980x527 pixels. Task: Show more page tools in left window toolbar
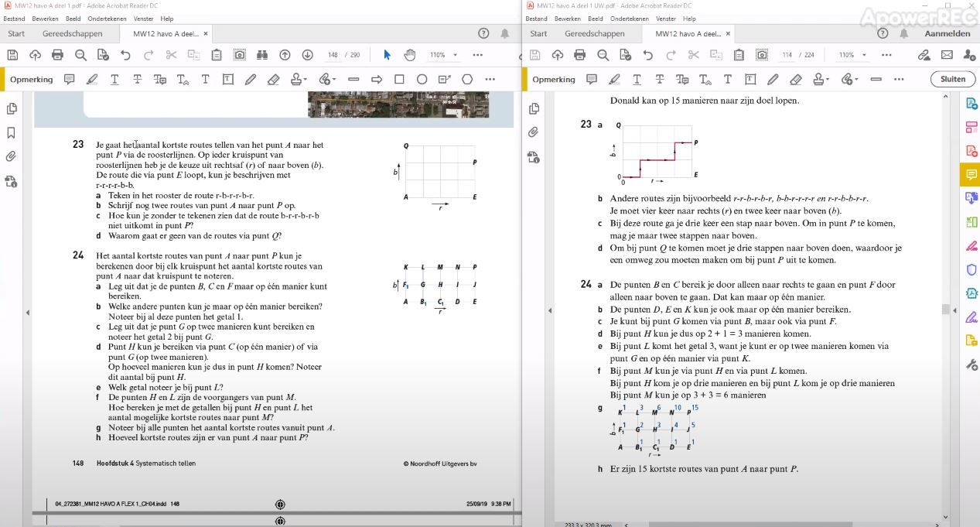[477, 55]
